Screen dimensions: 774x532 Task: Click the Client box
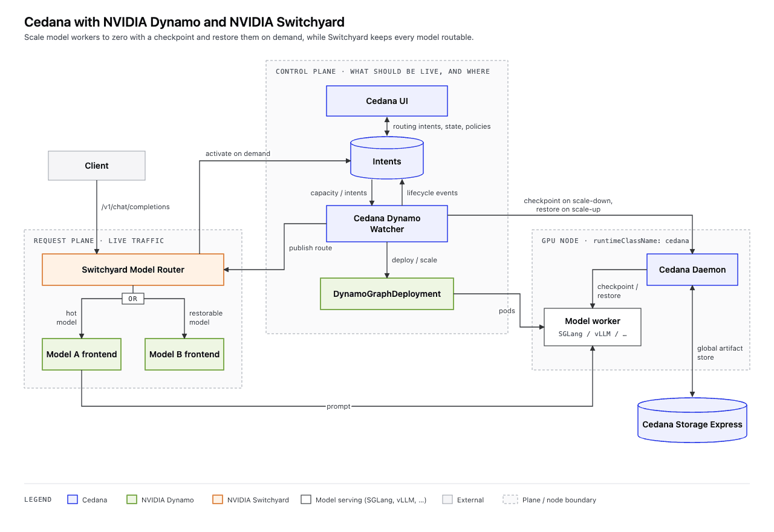click(x=97, y=166)
